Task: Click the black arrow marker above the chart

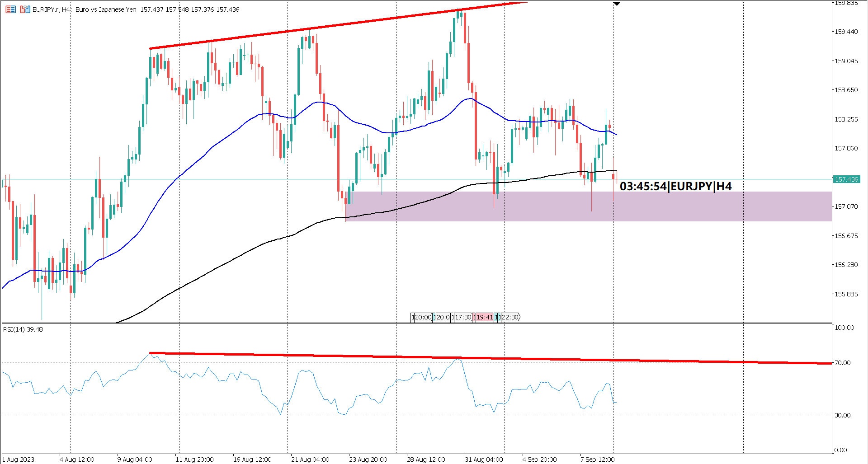Action: (617, 4)
